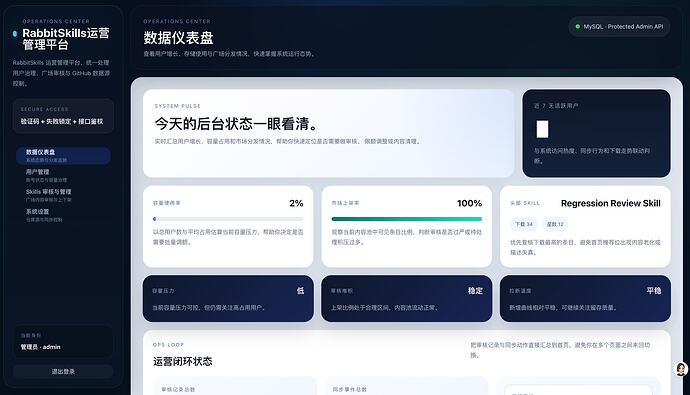The height and width of the screenshot is (395, 690).
Task: Click the 同步事件总数 card label
Action: click(349, 389)
